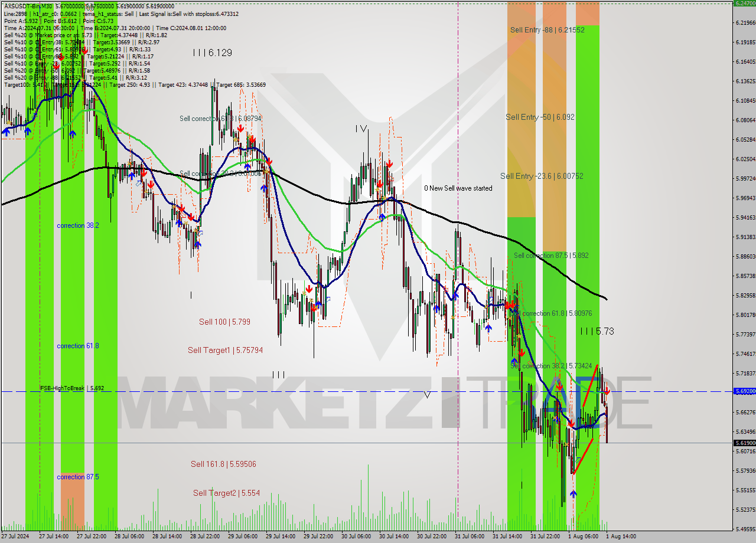Click the 'Sell 161.8 | 5.59506' label
The image size is (756, 543).
[223, 464]
